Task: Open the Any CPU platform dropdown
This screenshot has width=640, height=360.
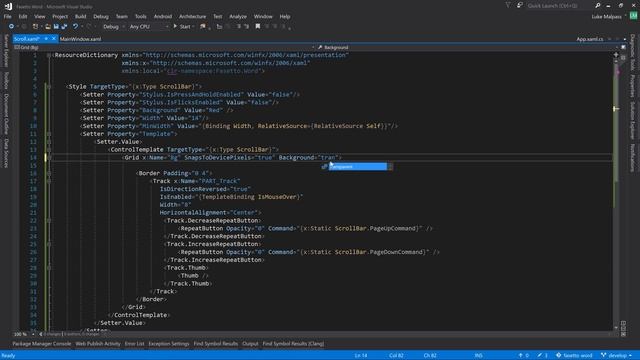Action: pos(149,27)
